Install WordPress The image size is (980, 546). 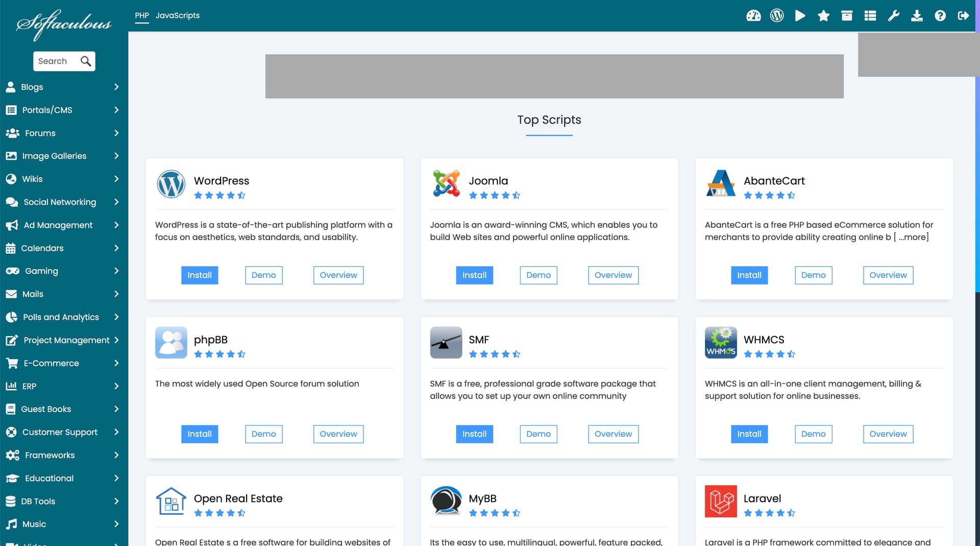tap(200, 275)
